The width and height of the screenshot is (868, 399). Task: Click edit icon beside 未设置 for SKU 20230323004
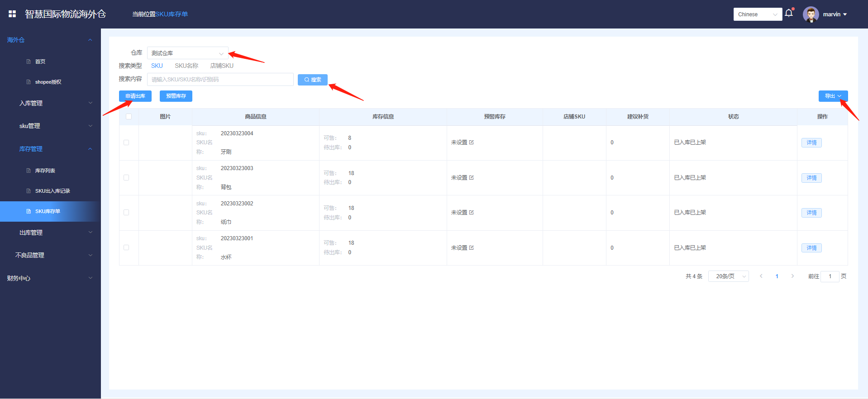(472, 142)
